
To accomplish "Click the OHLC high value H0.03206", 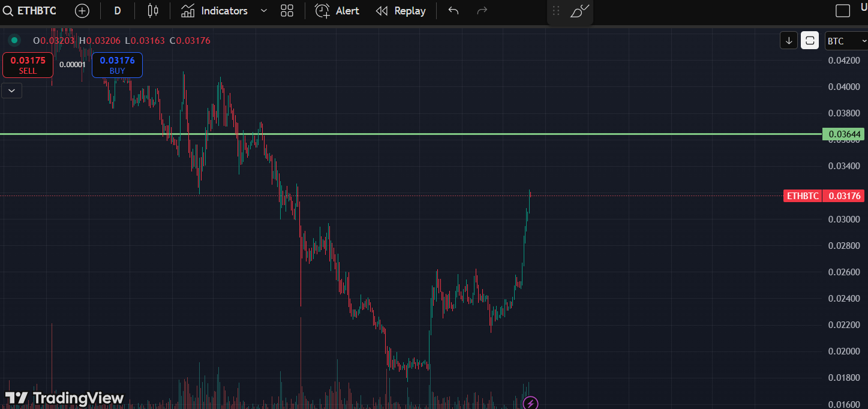I will tap(100, 41).
